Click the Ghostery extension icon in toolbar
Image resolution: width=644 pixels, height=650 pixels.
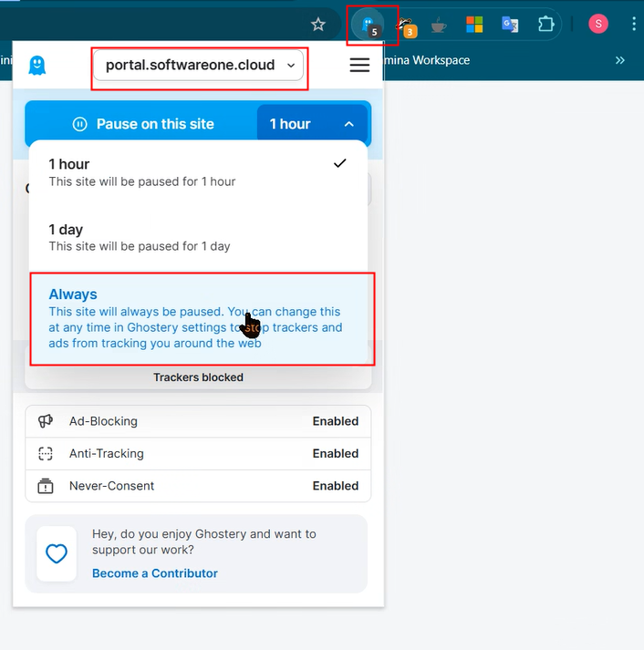[x=368, y=24]
